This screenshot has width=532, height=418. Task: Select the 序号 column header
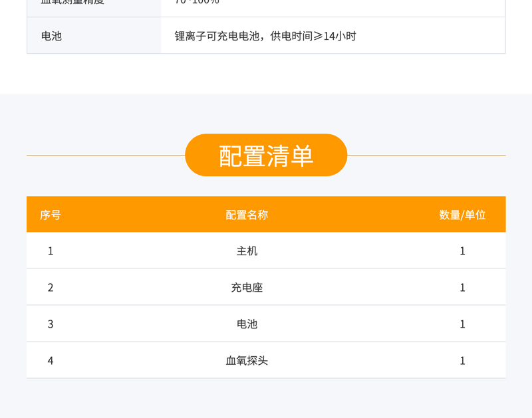pyautogui.click(x=51, y=215)
